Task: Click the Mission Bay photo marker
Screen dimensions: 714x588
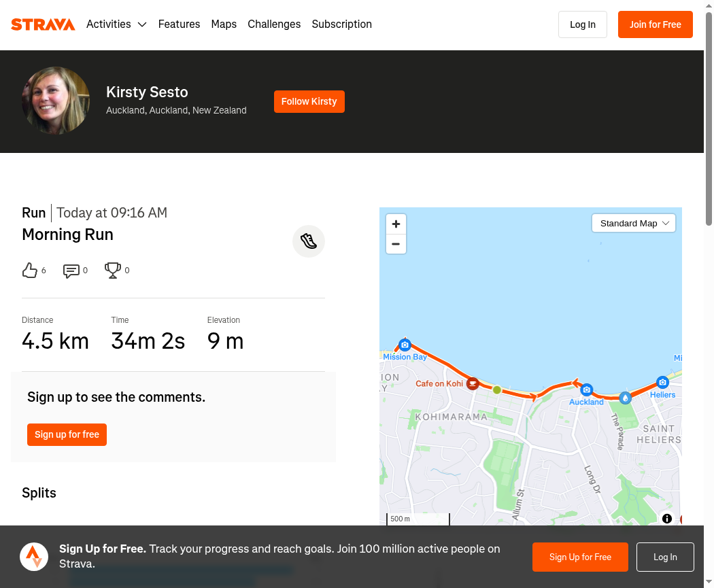Action: [405, 345]
